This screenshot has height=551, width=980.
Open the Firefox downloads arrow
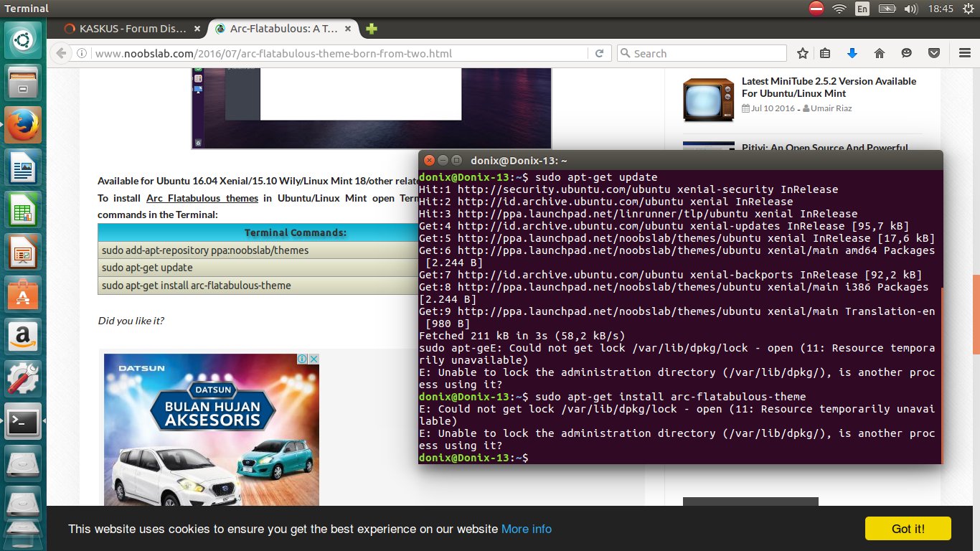tap(852, 53)
